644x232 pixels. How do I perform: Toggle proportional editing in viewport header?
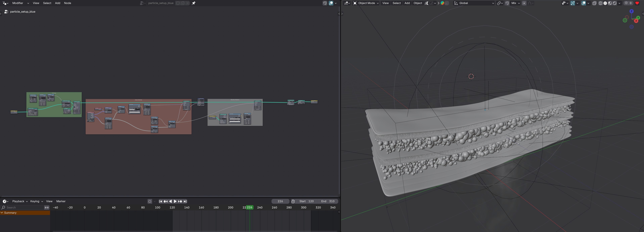(x=524, y=3)
